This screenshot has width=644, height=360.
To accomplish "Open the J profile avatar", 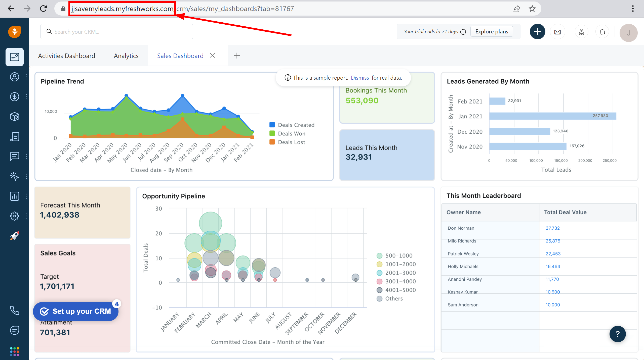I will pos(628,33).
